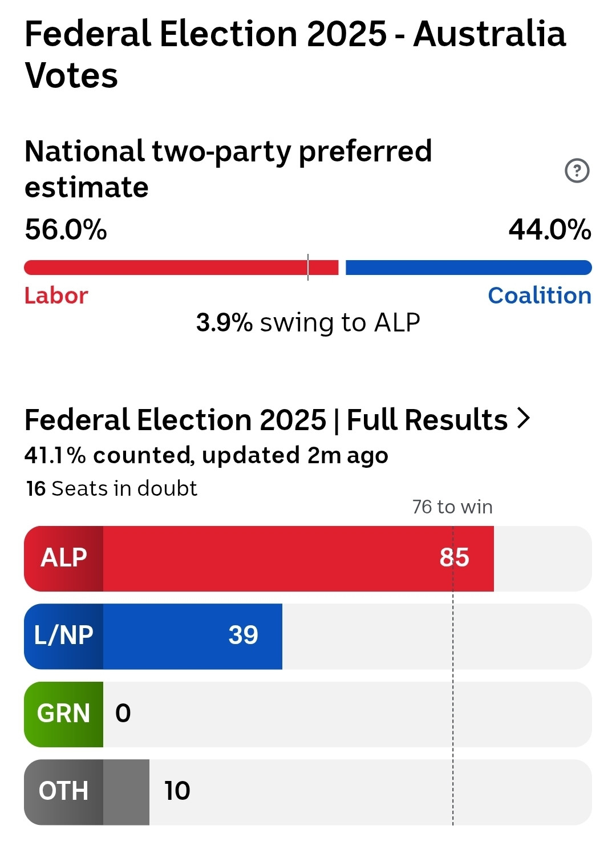Viewport: 616px width, 854px height.
Task: Select the blue L/NP party label
Action: coord(64,636)
